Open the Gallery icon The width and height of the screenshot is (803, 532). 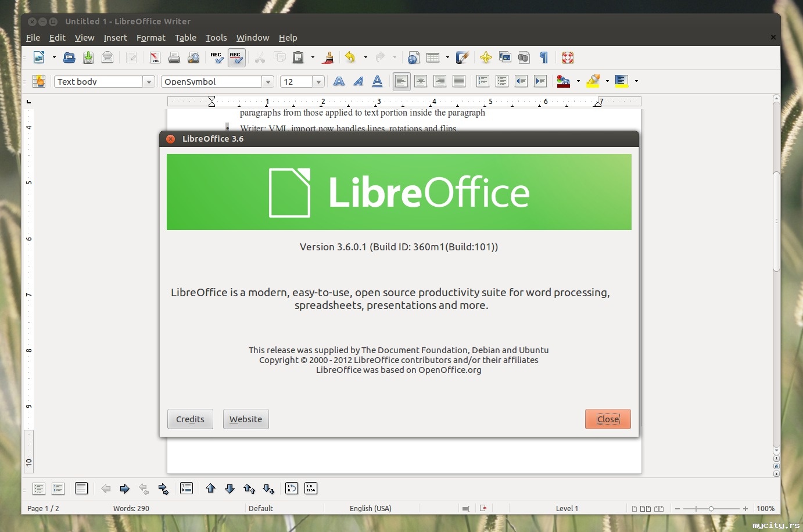click(505, 57)
